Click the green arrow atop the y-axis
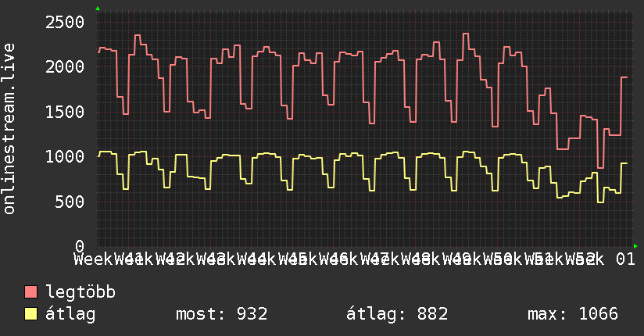 (x=98, y=9)
